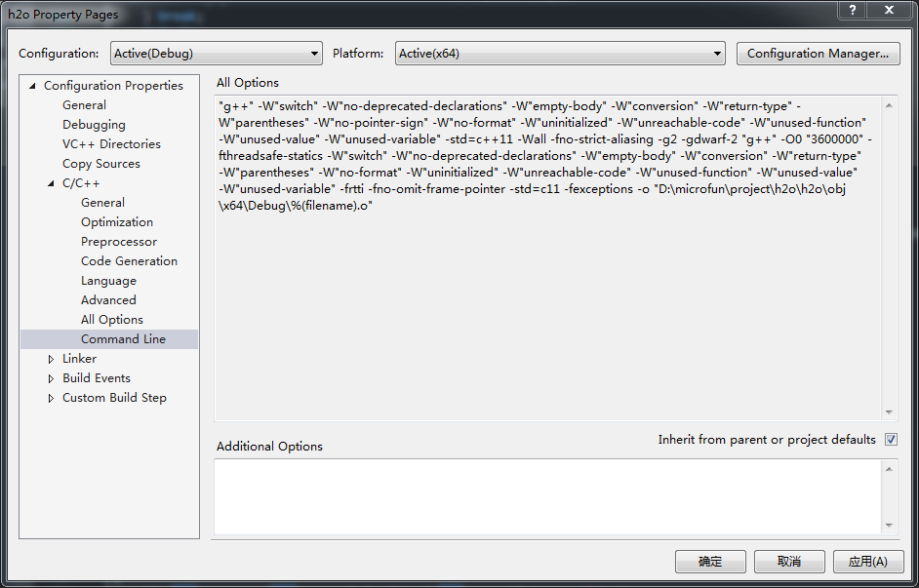This screenshot has height=588, width=919.
Task: Click inside the Additional Options text box
Action: 548,496
